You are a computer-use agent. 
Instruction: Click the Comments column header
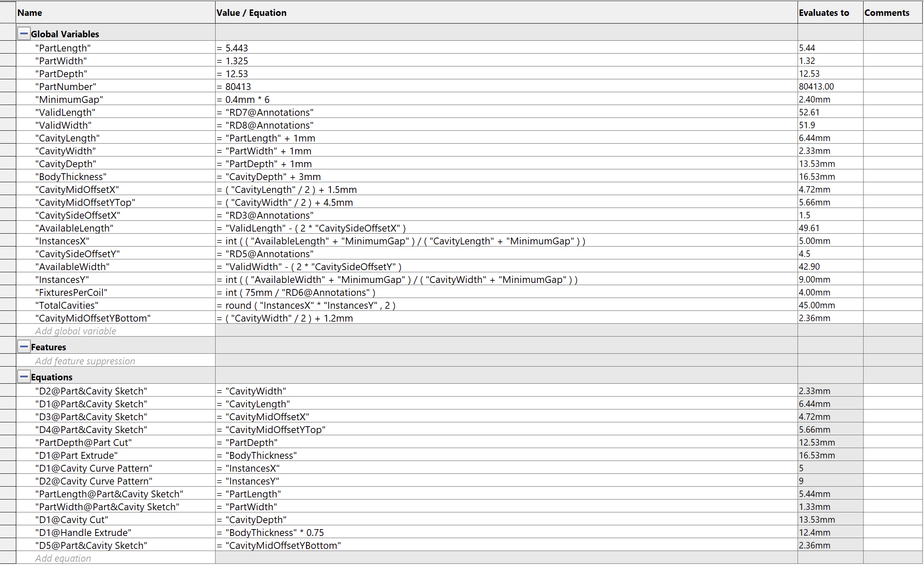(892, 12)
